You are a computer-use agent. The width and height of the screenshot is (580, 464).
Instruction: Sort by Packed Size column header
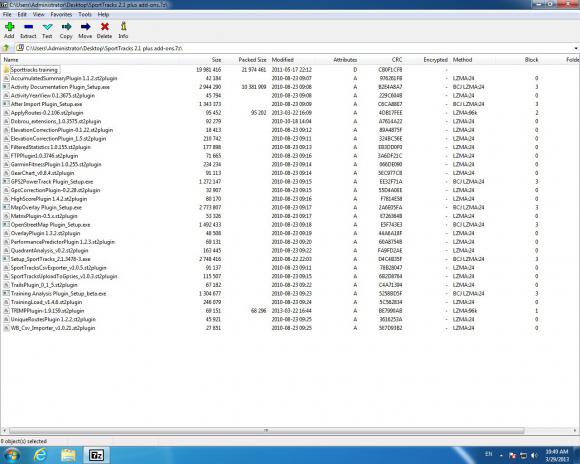pyautogui.click(x=252, y=60)
